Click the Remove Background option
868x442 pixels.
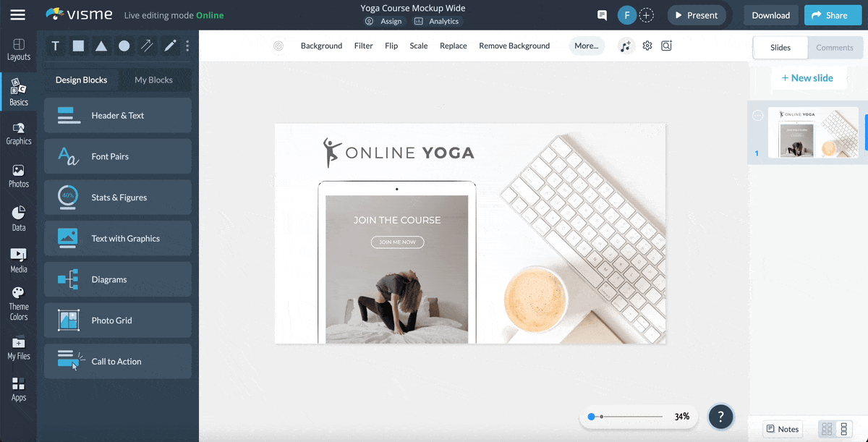click(514, 46)
